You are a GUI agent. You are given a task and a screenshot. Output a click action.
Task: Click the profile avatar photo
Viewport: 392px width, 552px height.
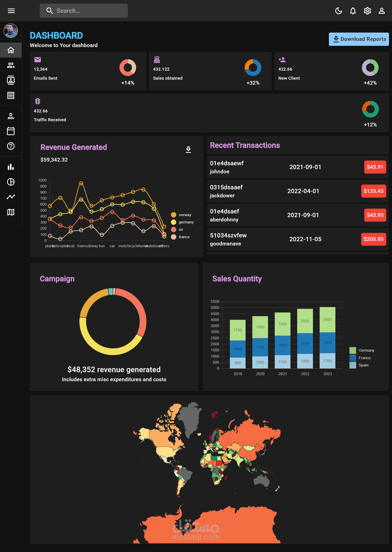pyautogui.click(x=11, y=31)
